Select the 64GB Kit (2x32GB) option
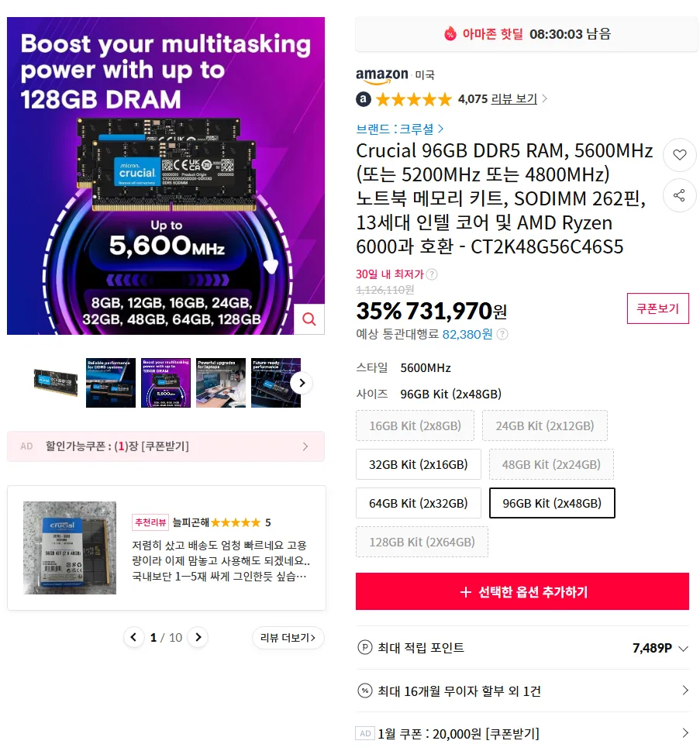The width and height of the screenshot is (700, 751). (x=419, y=504)
